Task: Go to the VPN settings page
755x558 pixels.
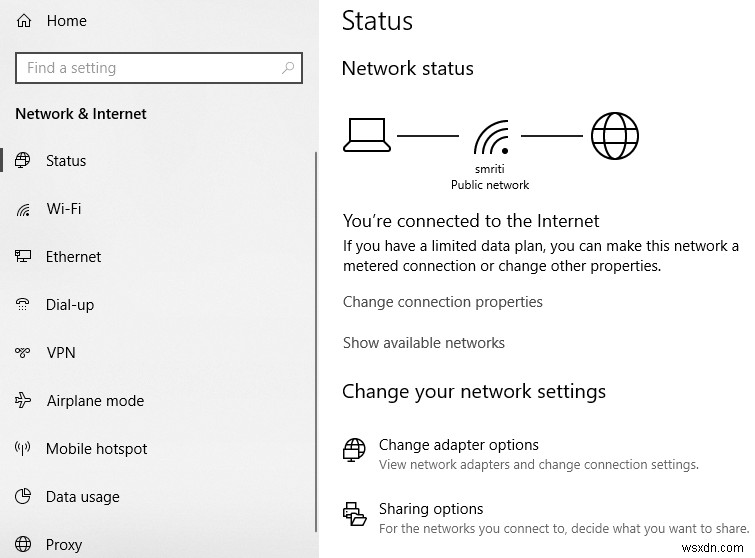Action: tap(60, 353)
